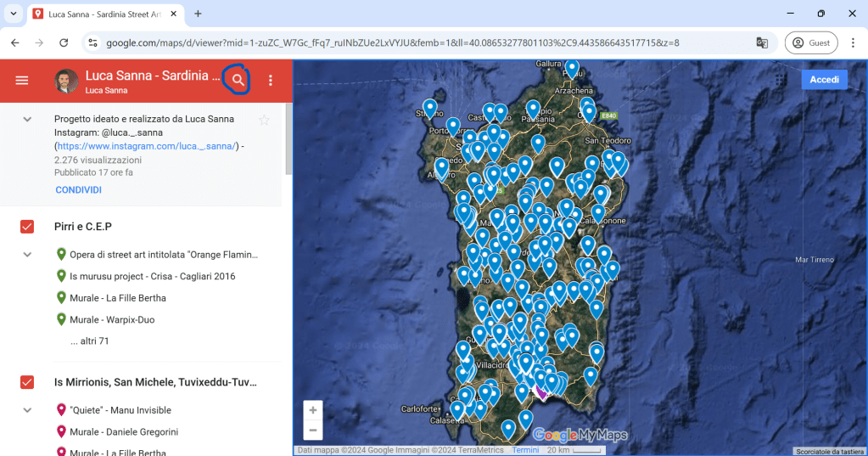Click the translate page icon in address bar
Viewport: 868px width, 456px height.
click(x=762, y=42)
